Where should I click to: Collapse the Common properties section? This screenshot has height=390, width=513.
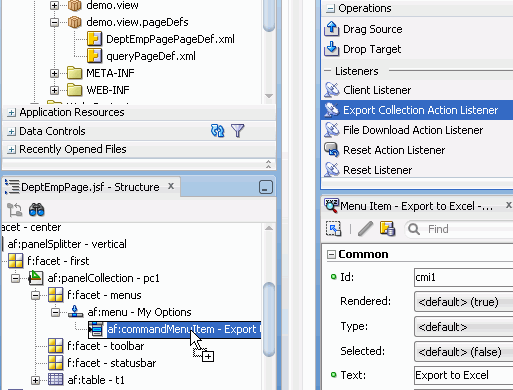click(331, 255)
